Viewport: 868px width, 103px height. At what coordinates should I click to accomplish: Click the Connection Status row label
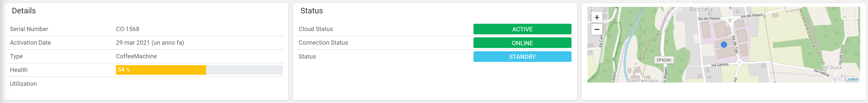click(323, 43)
